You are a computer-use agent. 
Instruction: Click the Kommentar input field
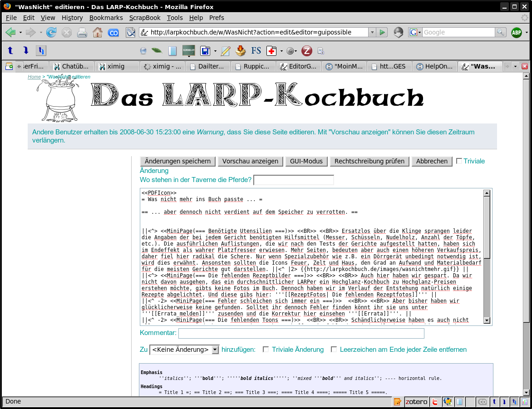(301, 334)
